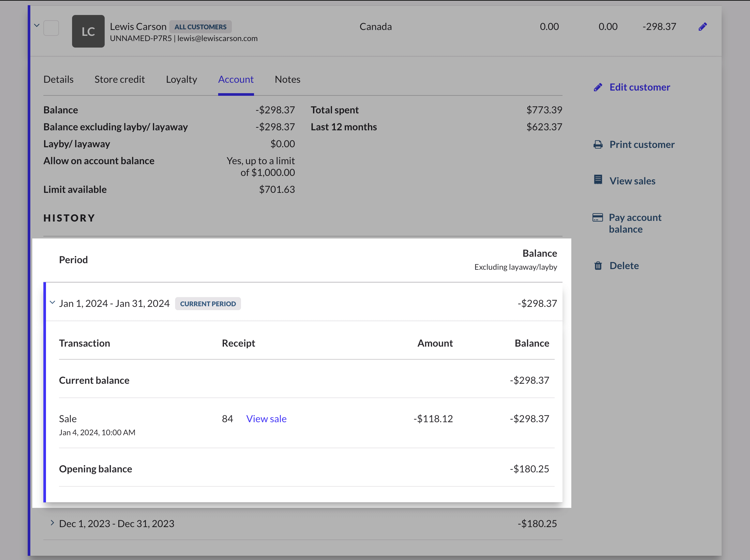Open the Store credit tab
750x560 pixels.
pyautogui.click(x=119, y=79)
